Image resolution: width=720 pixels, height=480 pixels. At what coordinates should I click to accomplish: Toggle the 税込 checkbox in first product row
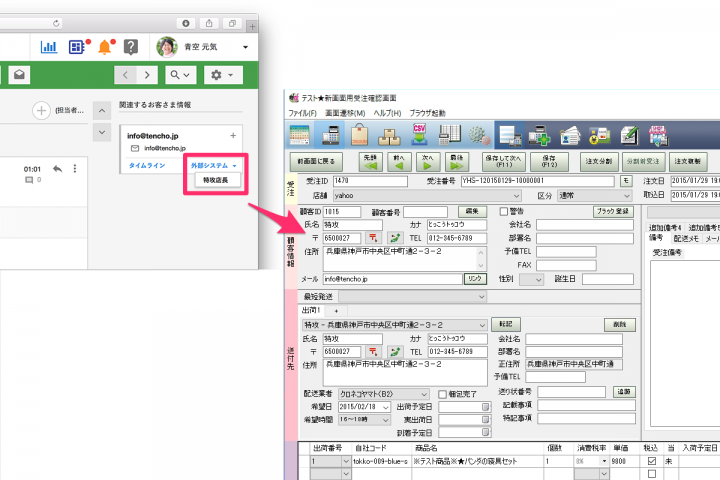pyautogui.click(x=652, y=462)
